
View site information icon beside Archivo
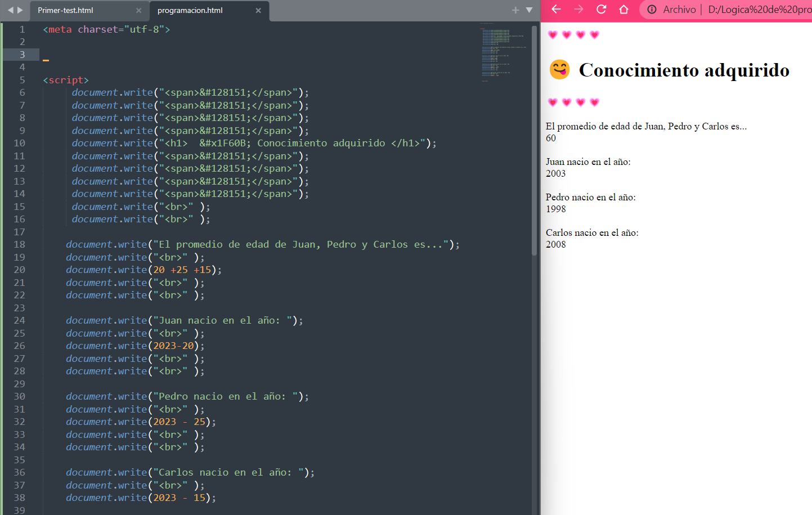(x=652, y=10)
